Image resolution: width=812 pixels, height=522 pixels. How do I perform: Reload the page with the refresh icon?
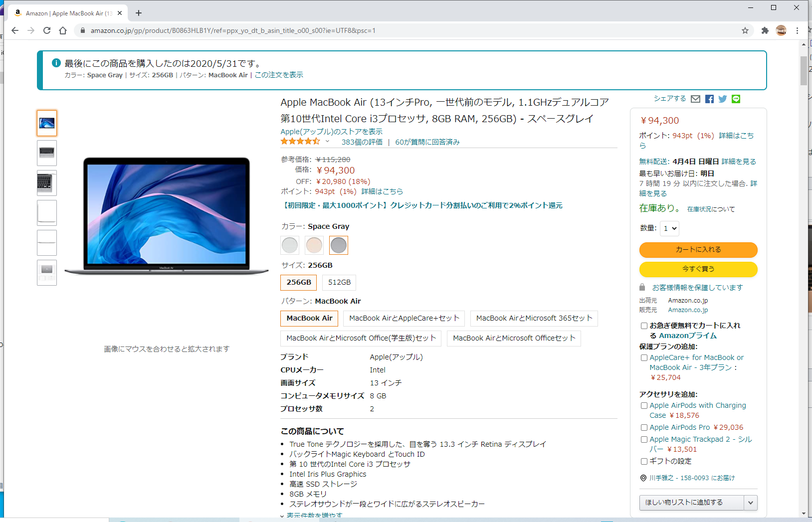[x=46, y=30]
